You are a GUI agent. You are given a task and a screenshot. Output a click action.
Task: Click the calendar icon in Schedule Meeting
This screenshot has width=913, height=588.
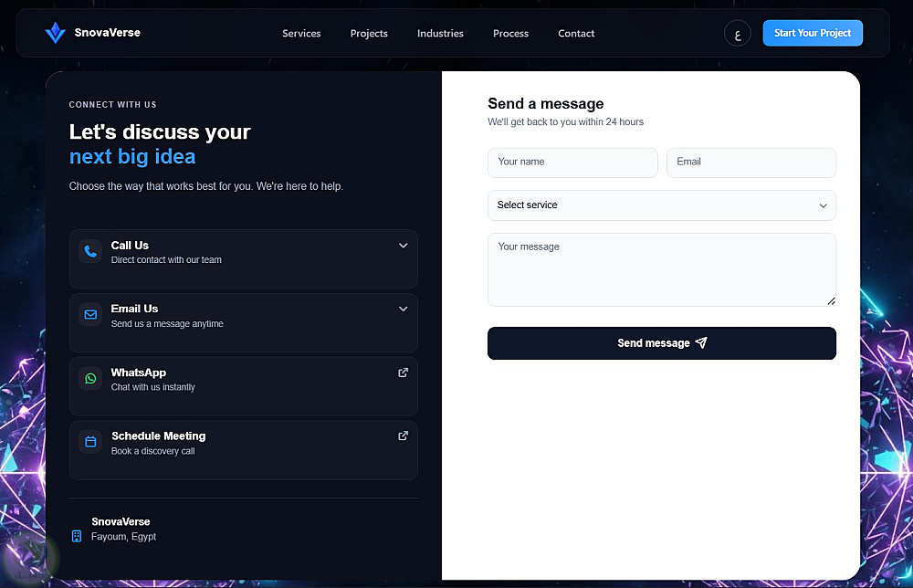pos(90,442)
